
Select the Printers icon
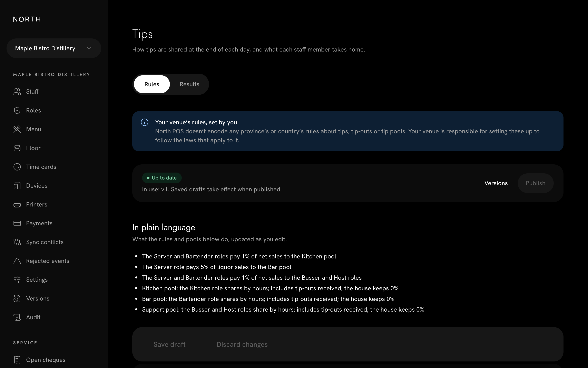(x=17, y=204)
